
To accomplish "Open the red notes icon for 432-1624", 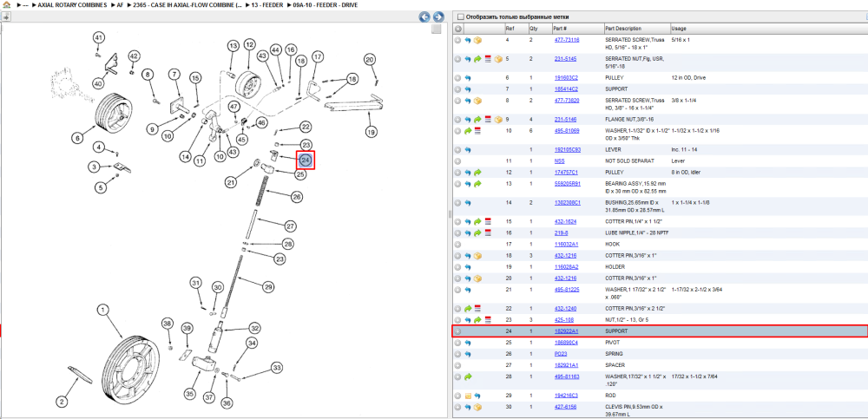I will [488, 221].
